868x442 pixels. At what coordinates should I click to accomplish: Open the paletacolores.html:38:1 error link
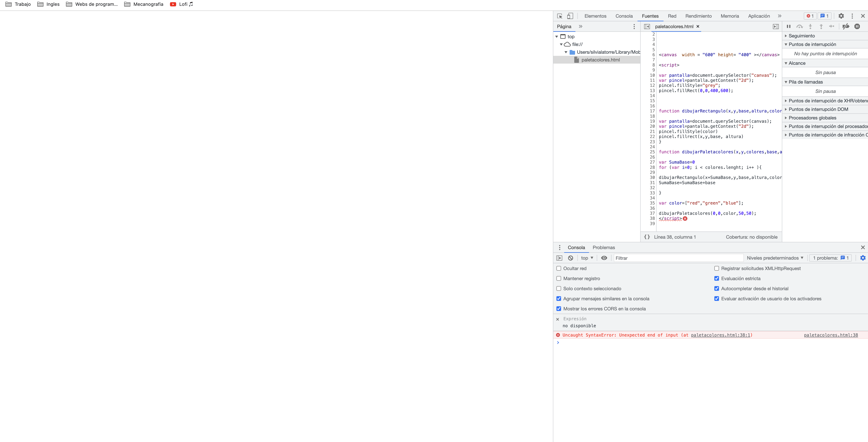point(721,335)
